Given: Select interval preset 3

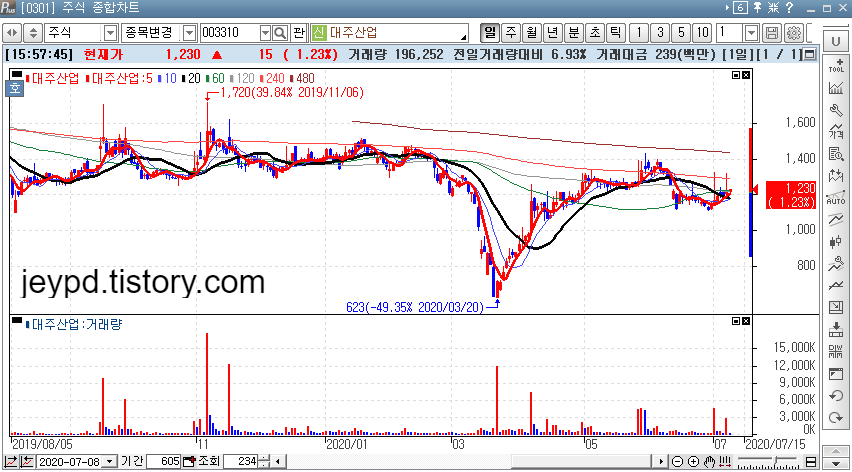Looking at the screenshot, I should (660, 33).
